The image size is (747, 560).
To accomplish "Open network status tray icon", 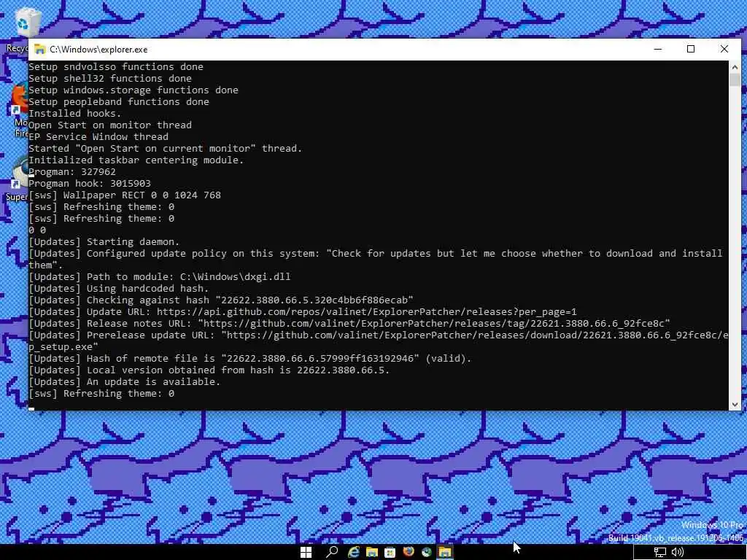I will click(659, 552).
